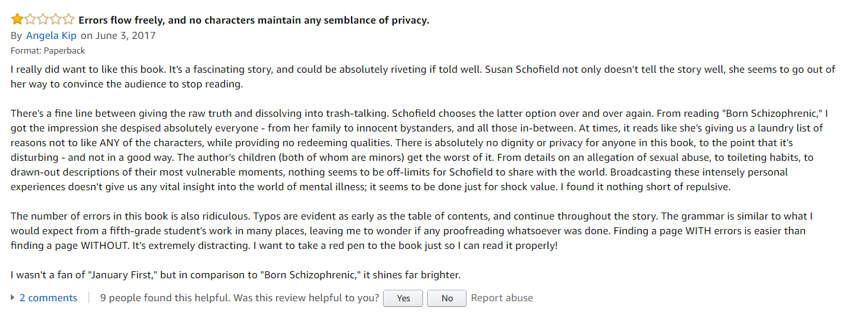Click the filled gold first star
The image size is (868, 314).
click(x=17, y=20)
